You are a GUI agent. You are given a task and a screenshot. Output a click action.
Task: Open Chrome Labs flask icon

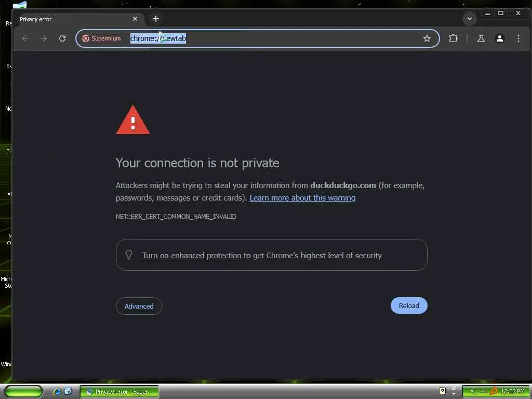coord(481,38)
